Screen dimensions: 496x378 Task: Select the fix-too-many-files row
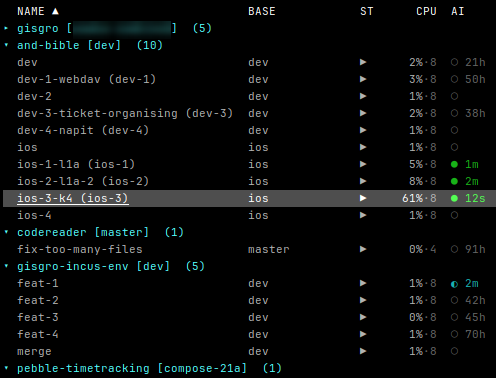(x=249, y=249)
